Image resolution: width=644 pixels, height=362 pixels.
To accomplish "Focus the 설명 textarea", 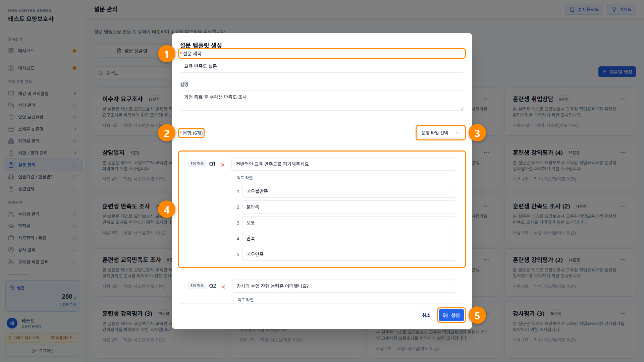I will pos(322,101).
